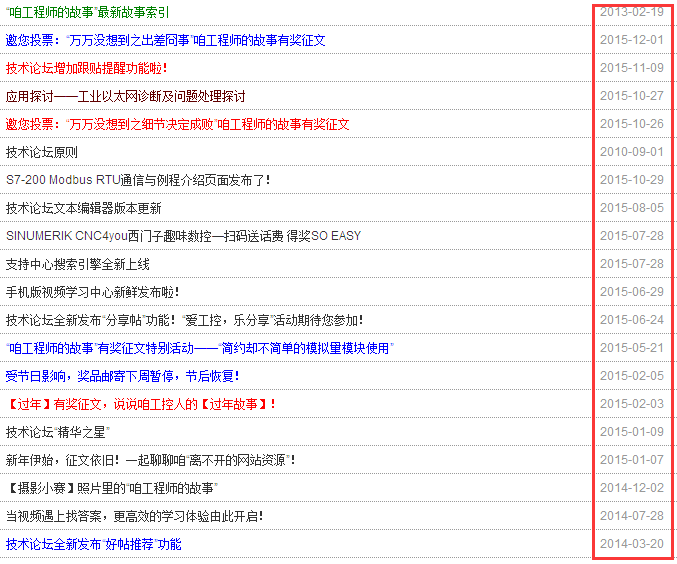Screen dimensions: 677x564
Task: Open 技术论坛文本编辑器版本更新 post
Action: 83,208
